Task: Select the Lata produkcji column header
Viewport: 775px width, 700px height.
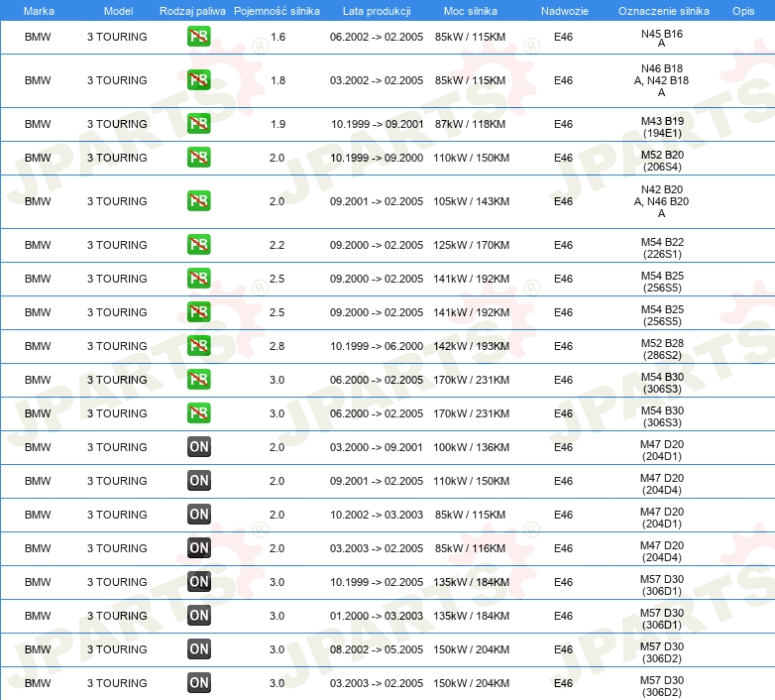Action: [376, 10]
